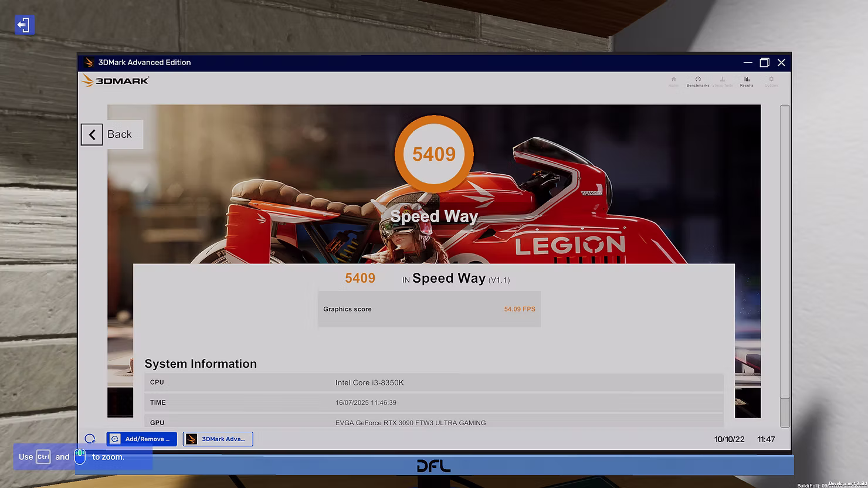The image size is (868, 488).
Task: Select the GPU system information row
Action: (433, 422)
